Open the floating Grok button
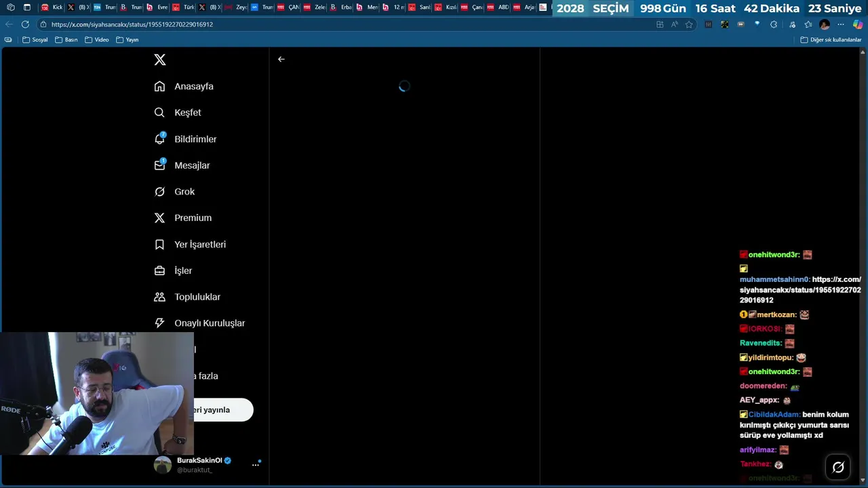This screenshot has width=868, height=488. (x=838, y=467)
